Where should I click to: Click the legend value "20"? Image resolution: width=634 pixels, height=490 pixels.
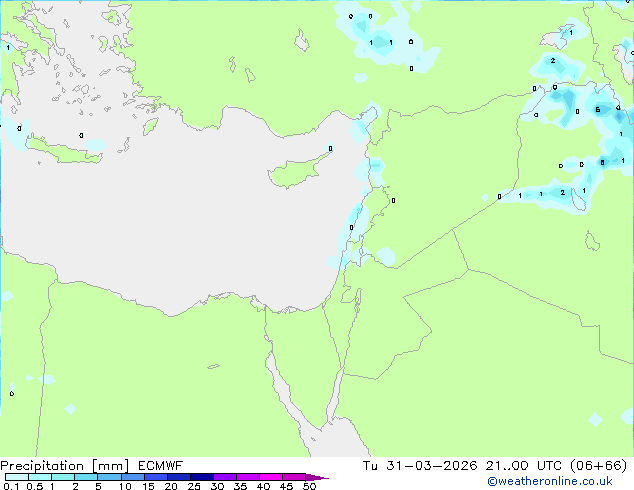pos(171,486)
